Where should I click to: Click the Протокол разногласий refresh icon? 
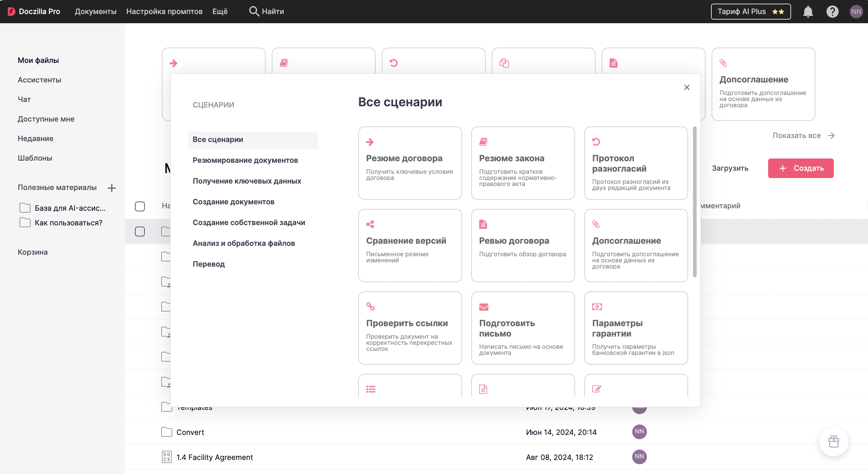click(596, 142)
